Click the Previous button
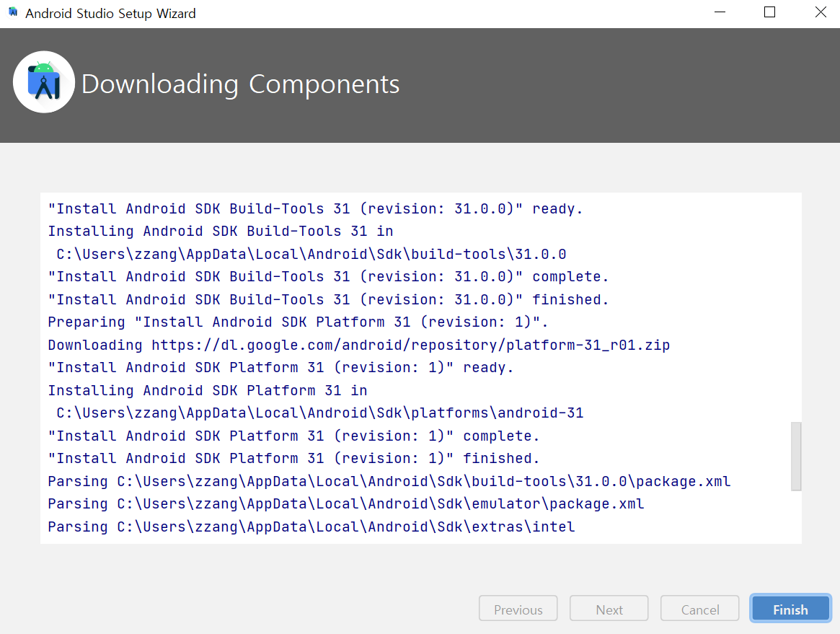The height and width of the screenshot is (634, 840). 518,609
